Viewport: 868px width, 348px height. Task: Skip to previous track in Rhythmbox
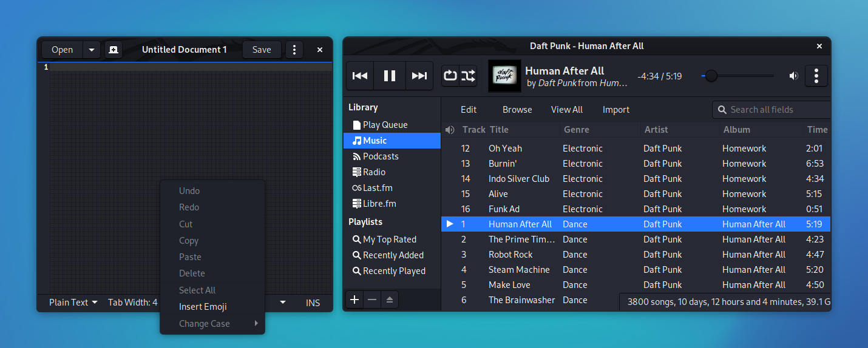[360, 76]
